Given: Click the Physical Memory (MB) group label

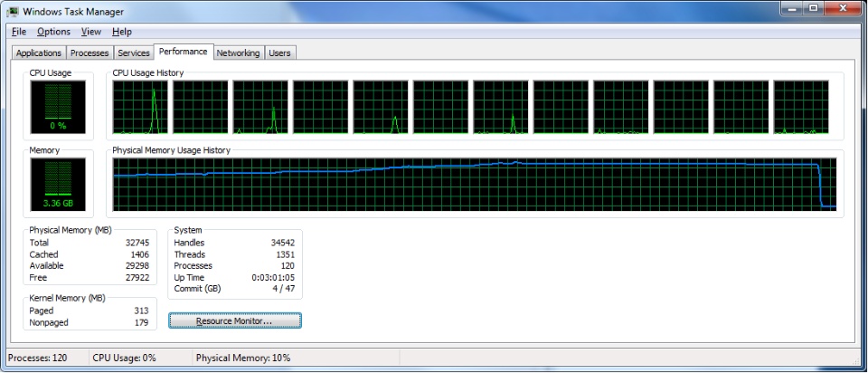Looking at the screenshot, I should coord(70,230).
